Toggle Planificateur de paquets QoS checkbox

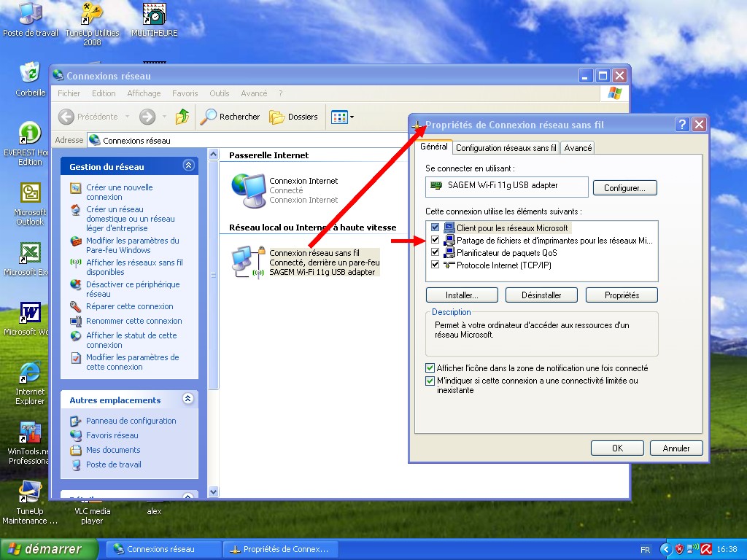[436, 253]
